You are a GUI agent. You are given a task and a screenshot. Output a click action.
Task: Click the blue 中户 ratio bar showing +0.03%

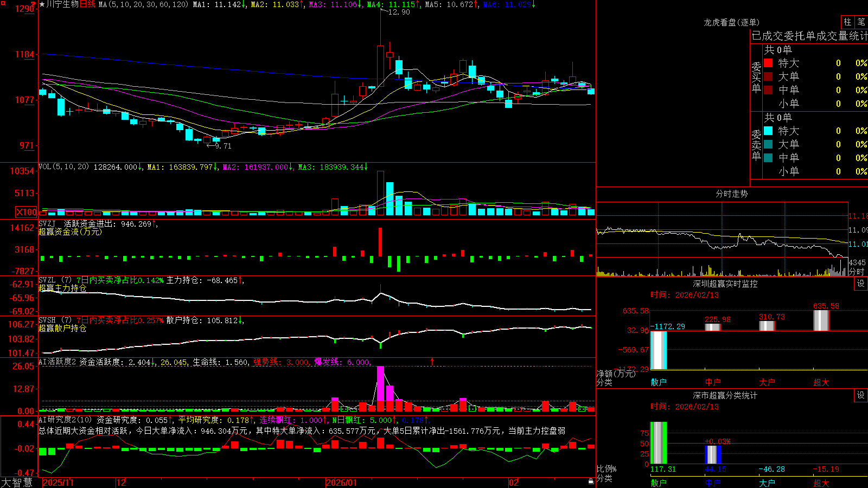[x=713, y=454]
